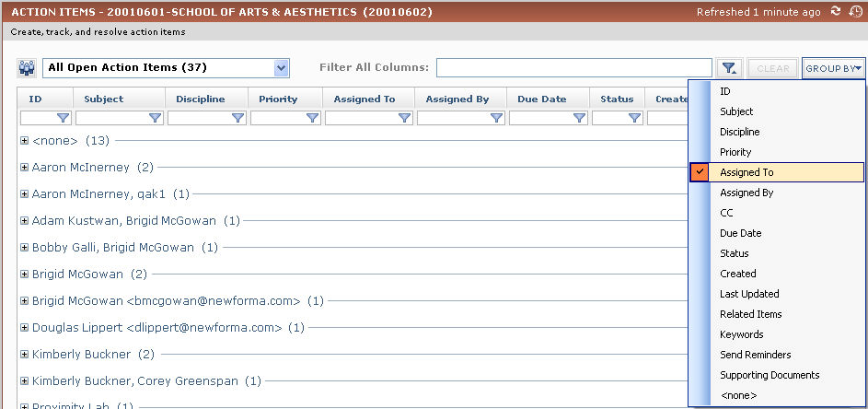Image resolution: width=868 pixels, height=409 pixels.
Task: Open the history clock icon
Action: click(x=855, y=12)
